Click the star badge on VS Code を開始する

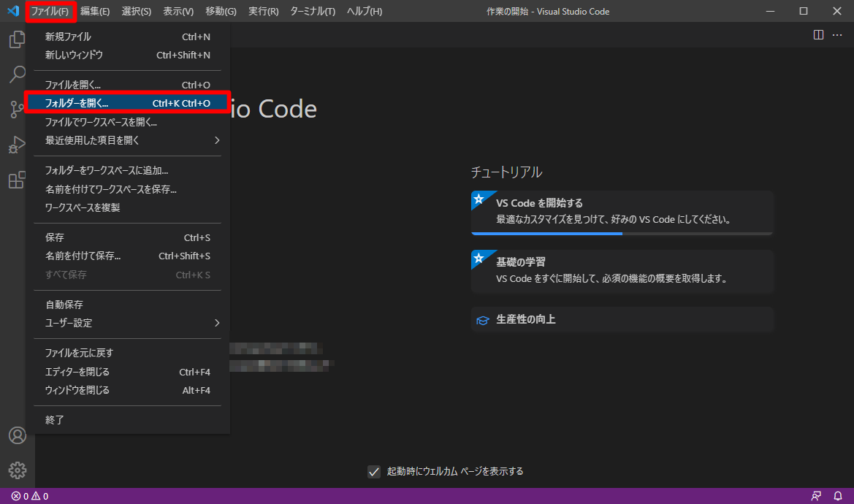(x=479, y=199)
